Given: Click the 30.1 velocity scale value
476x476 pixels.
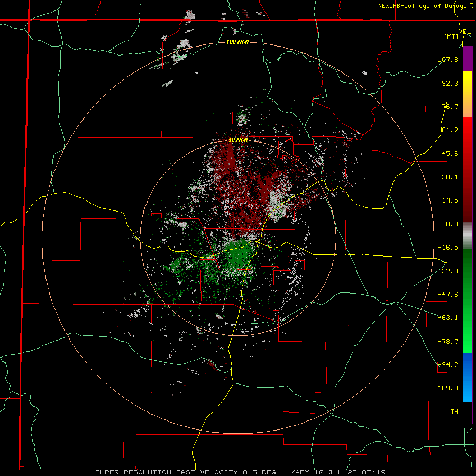Looking at the screenshot, I should (x=450, y=177).
